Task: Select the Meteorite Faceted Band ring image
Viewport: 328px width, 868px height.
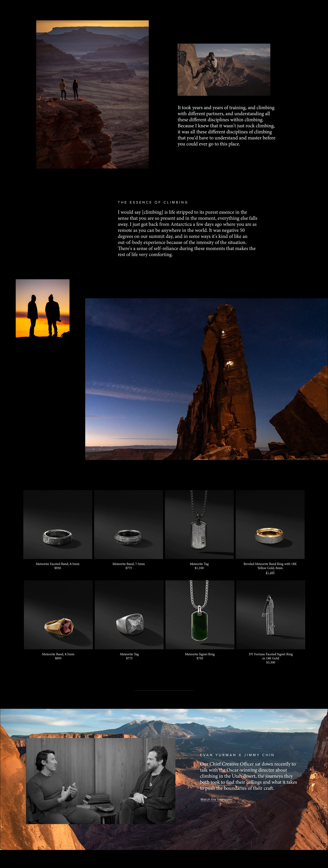Action: (x=58, y=524)
